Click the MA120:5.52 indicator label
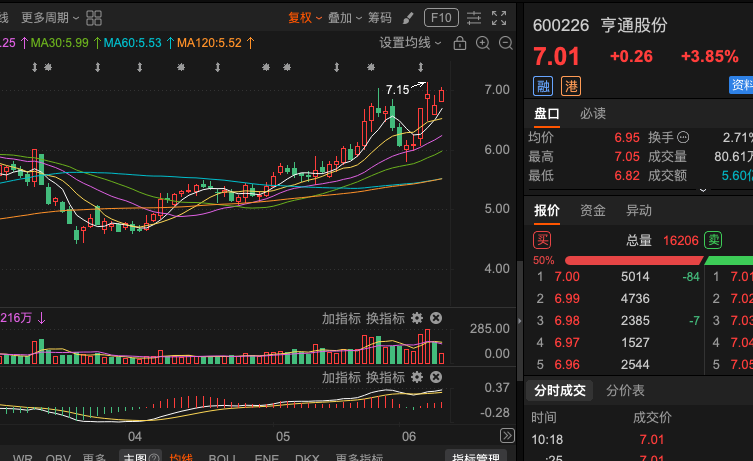 pos(209,43)
